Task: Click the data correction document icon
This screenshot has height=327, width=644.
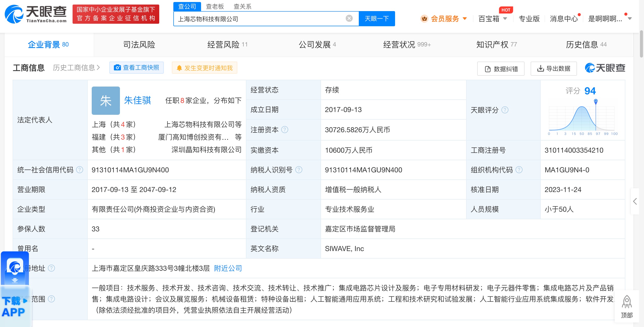Action: point(488,69)
